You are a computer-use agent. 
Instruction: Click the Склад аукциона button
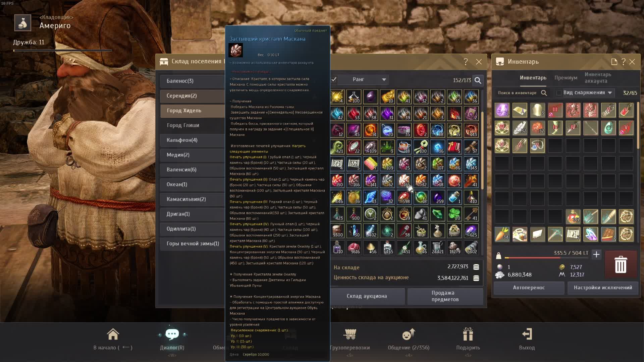[x=367, y=296]
